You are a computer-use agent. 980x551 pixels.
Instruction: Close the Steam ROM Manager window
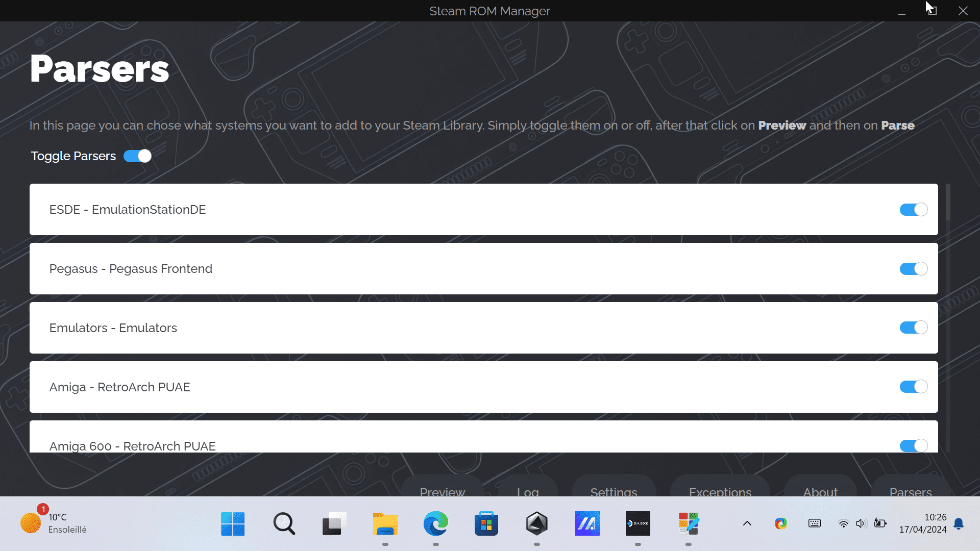963,11
